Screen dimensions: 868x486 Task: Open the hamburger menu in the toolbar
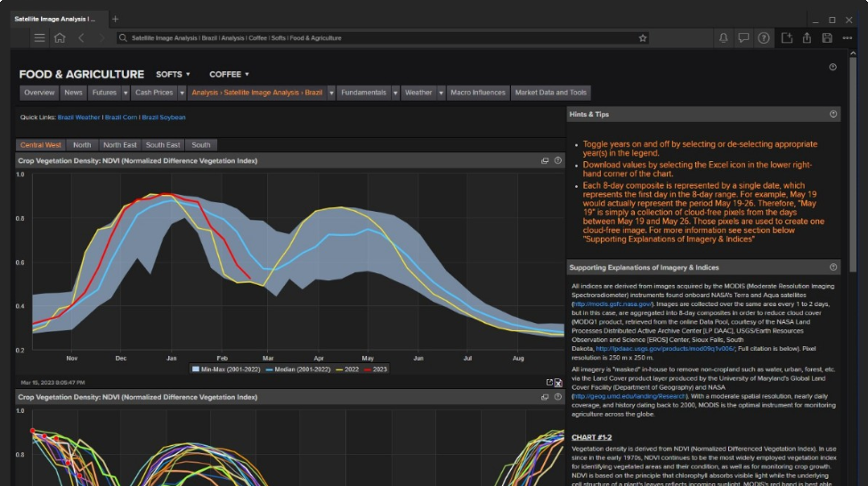pos(39,38)
